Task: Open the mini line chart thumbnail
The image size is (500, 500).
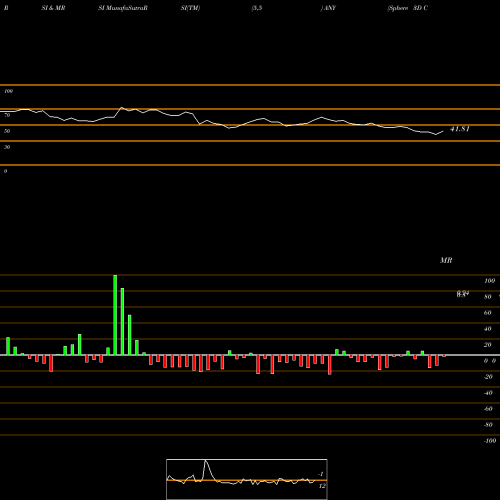Action: pyautogui.click(x=247, y=479)
